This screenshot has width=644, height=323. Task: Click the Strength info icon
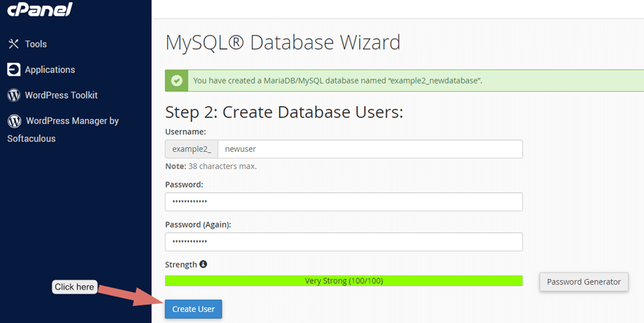point(203,264)
